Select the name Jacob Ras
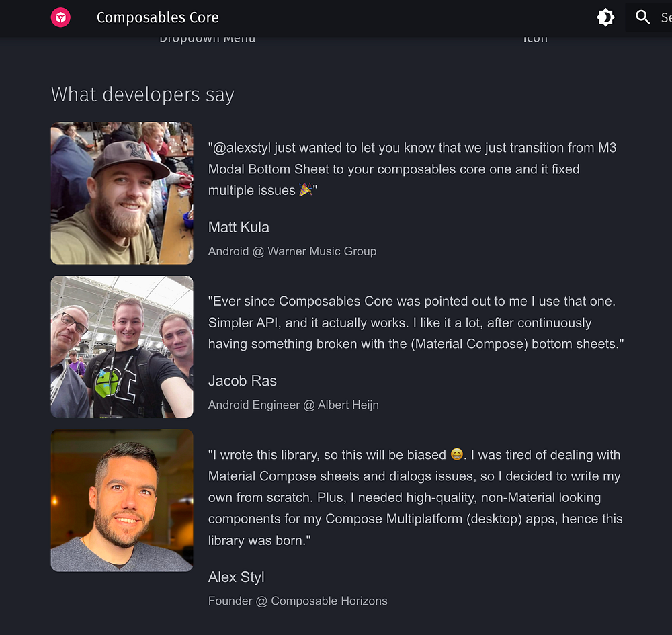This screenshot has height=635, width=672. 243,380
